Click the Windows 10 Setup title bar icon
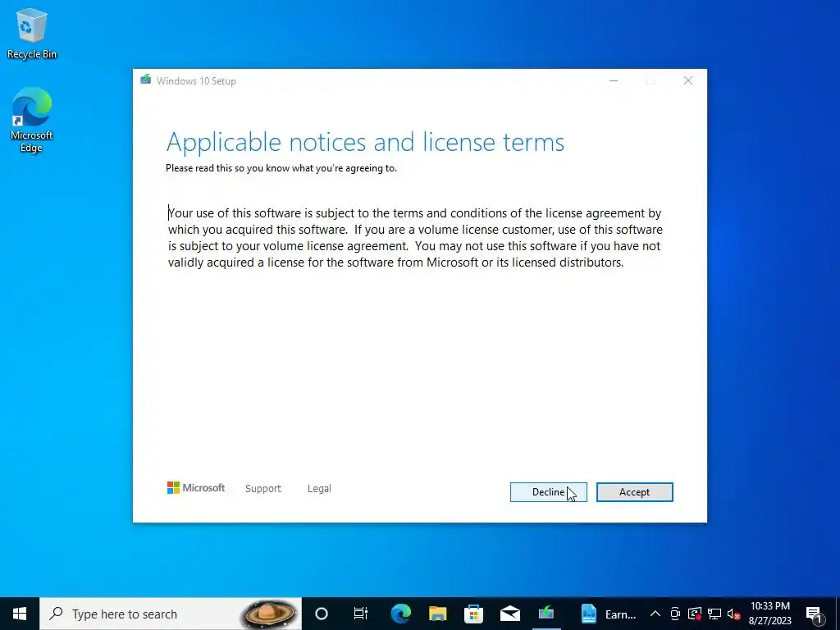The width and height of the screenshot is (840, 630). (146, 80)
